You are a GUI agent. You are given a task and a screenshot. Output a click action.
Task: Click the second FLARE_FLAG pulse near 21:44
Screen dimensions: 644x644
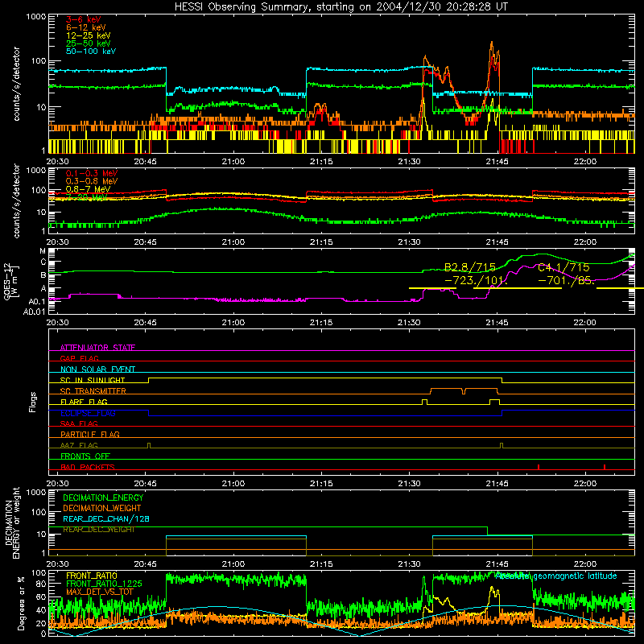click(x=494, y=402)
